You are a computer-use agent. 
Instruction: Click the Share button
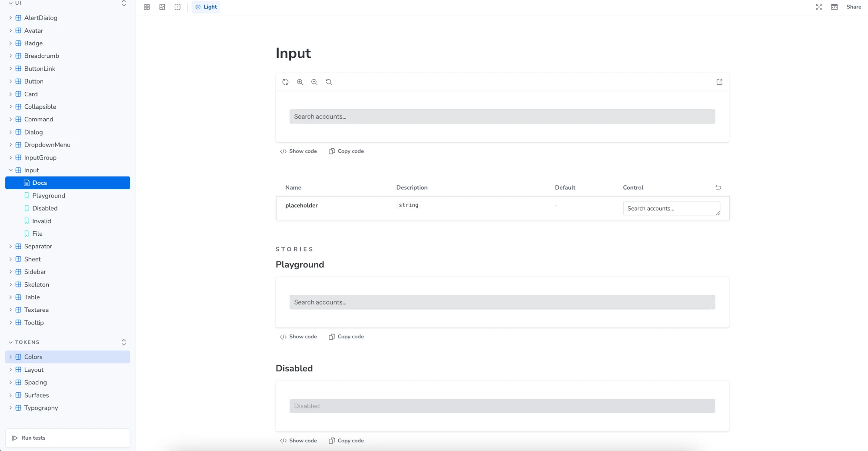(x=854, y=7)
